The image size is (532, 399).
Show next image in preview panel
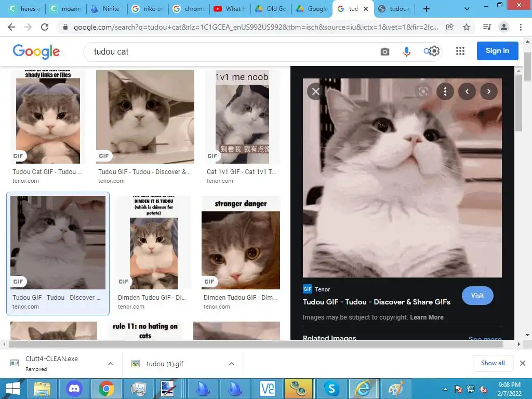[488, 91]
